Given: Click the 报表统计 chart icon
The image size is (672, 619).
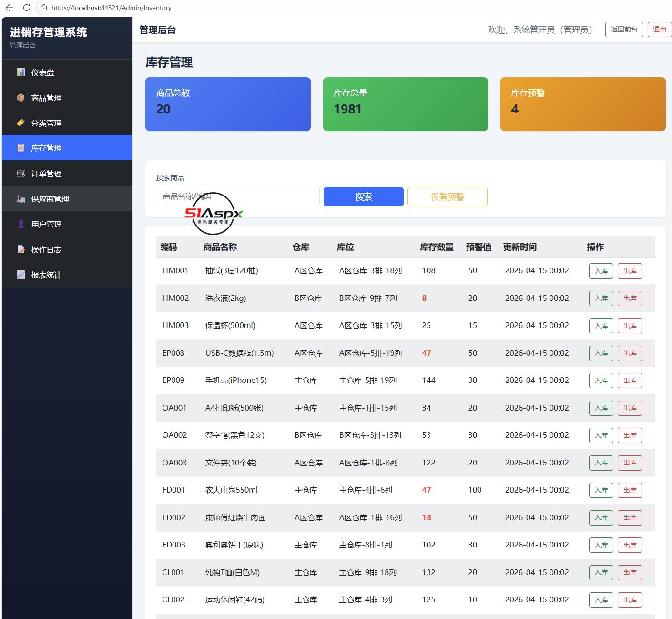Looking at the screenshot, I should pyautogui.click(x=20, y=275).
